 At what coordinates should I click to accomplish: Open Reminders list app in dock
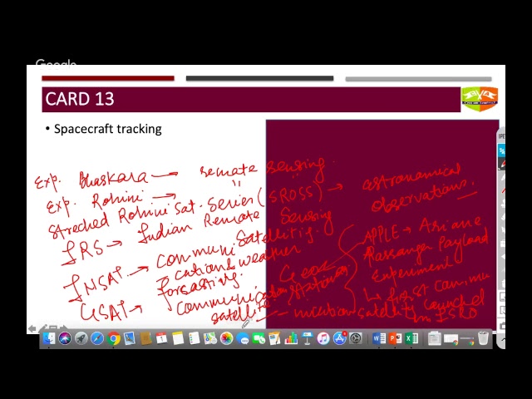[194, 338]
